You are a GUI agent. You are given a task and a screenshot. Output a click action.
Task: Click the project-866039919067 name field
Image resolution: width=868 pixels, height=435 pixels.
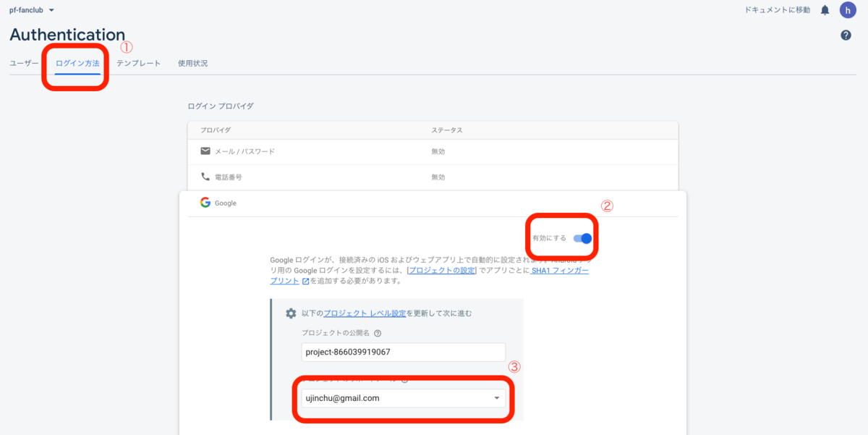tap(403, 352)
